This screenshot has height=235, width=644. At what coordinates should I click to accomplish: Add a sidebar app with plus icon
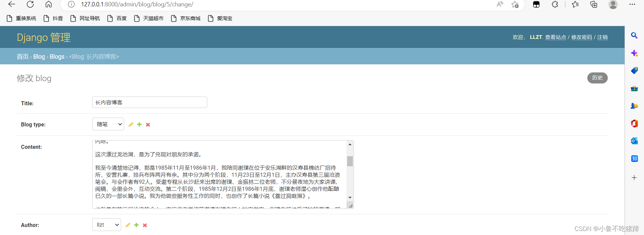pyautogui.click(x=634, y=178)
